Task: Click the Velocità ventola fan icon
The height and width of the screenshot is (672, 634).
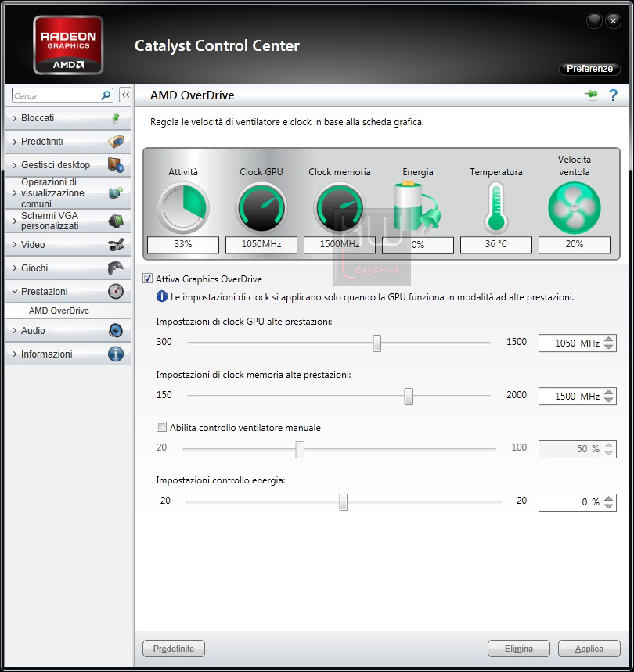Action: pos(574,208)
